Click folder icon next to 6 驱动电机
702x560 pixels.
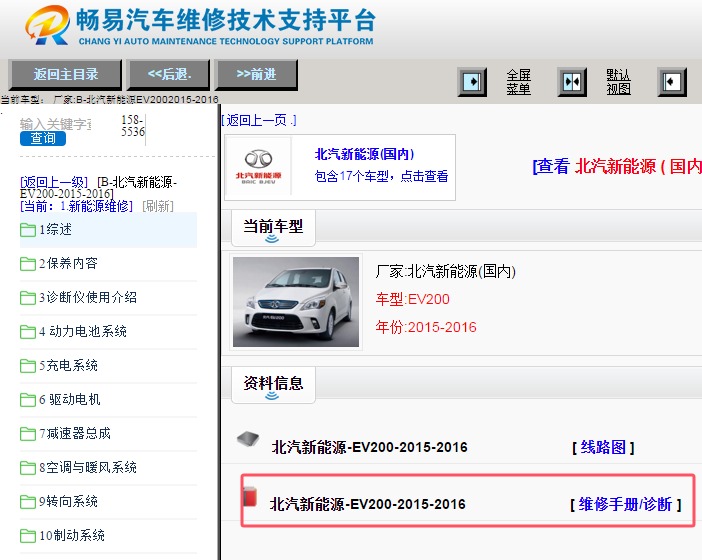28,400
